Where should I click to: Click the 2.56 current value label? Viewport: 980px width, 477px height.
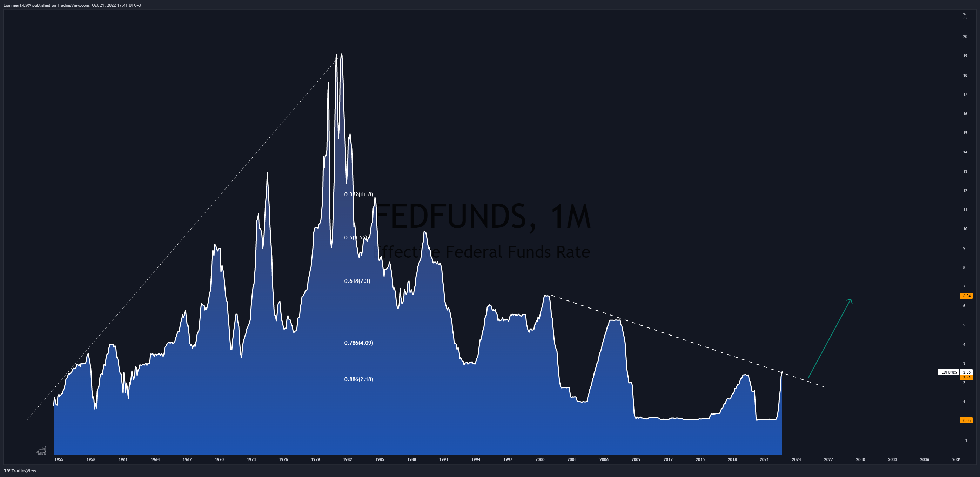point(966,372)
